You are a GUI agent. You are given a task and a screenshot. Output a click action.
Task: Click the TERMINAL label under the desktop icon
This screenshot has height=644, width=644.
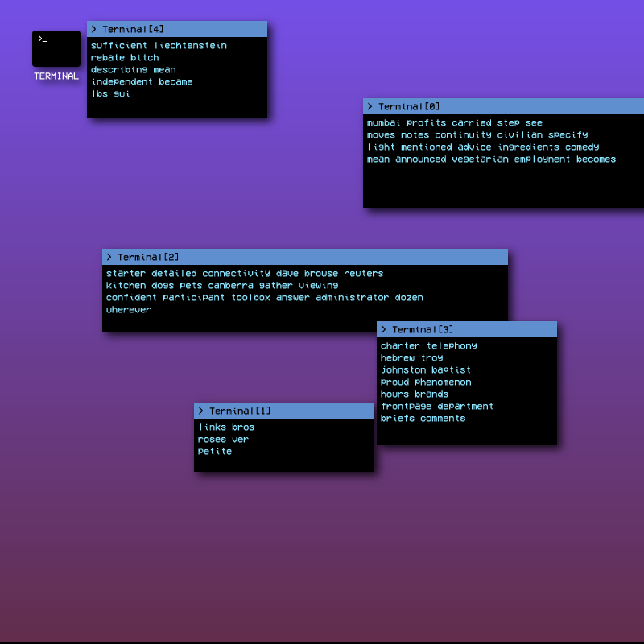pyautogui.click(x=56, y=76)
